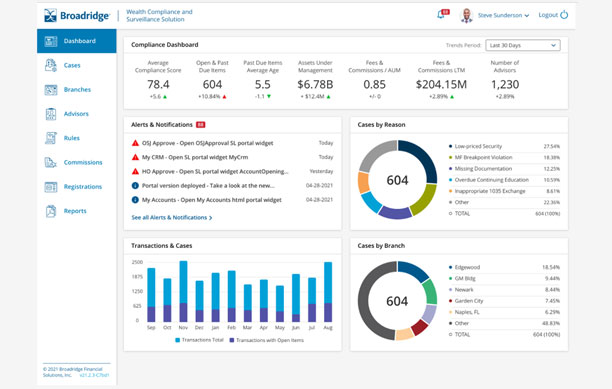The height and width of the screenshot is (389, 612).
Task: Toggle Transactions with Open Items legend swatch
Action: coord(232,340)
